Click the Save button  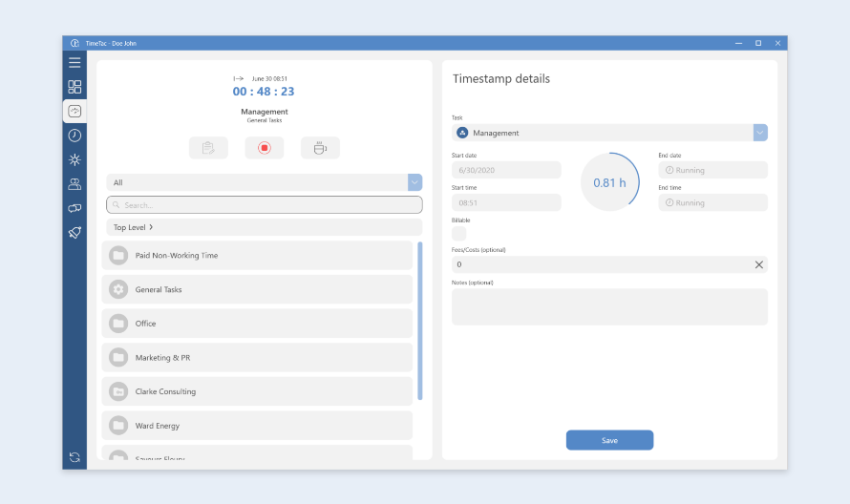[609, 440]
